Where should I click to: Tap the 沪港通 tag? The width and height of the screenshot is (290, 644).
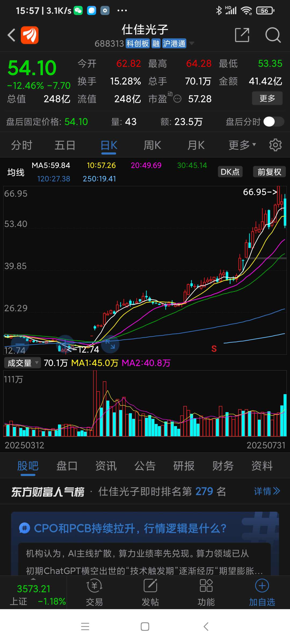pyautogui.click(x=174, y=43)
